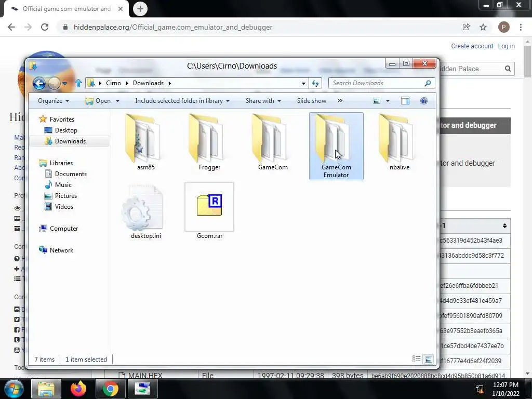Select the GameCom Emulator folder

[x=336, y=146]
